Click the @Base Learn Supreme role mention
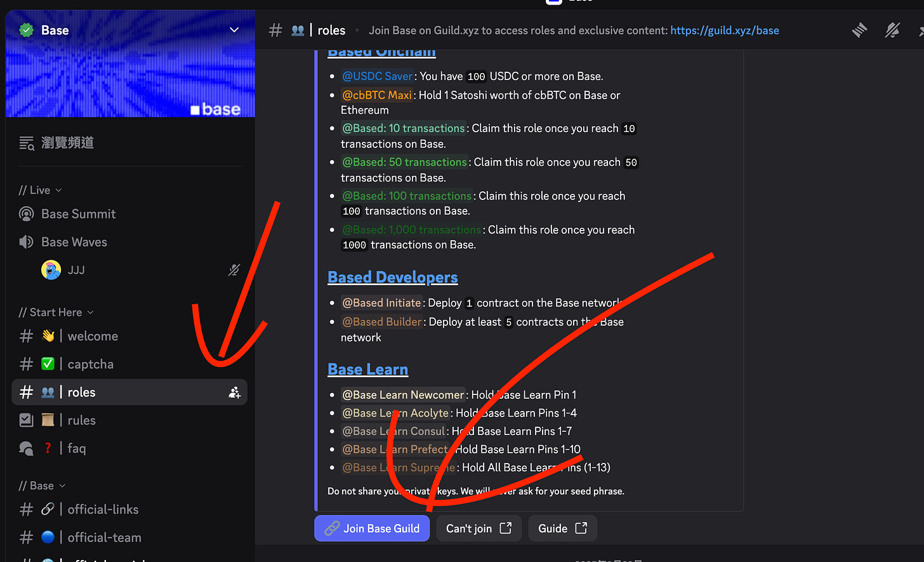Image resolution: width=924 pixels, height=562 pixels. coord(399,468)
